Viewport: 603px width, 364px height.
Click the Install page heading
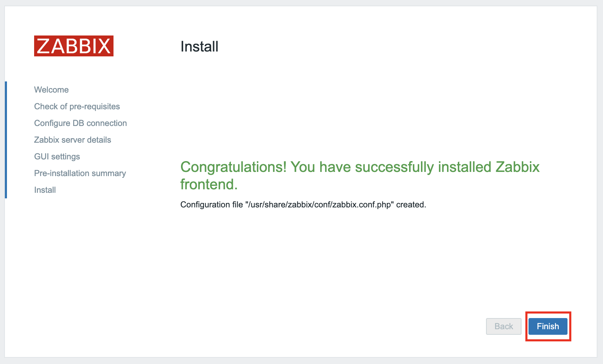199,47
